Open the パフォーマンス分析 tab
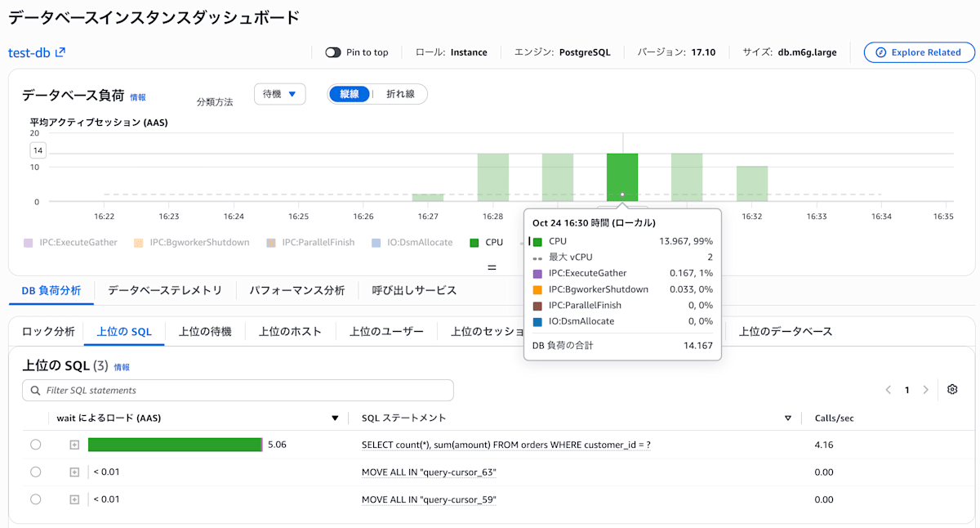This screenshot has width=980, height=528. 297,290
